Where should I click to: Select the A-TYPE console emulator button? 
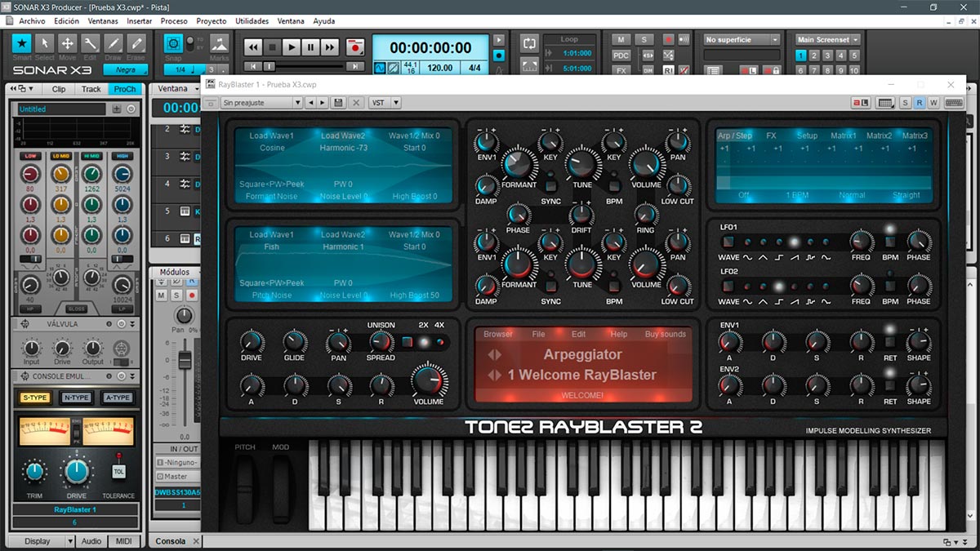(118, 398)
